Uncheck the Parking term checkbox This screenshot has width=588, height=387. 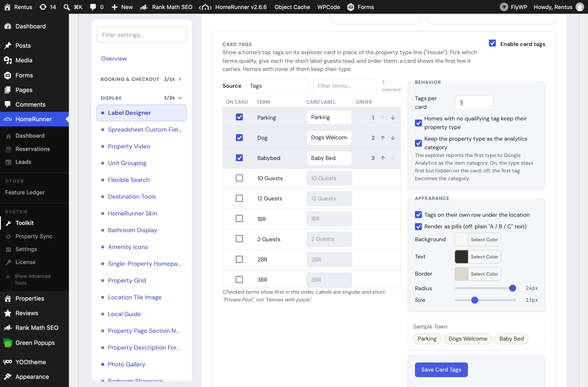239,117
